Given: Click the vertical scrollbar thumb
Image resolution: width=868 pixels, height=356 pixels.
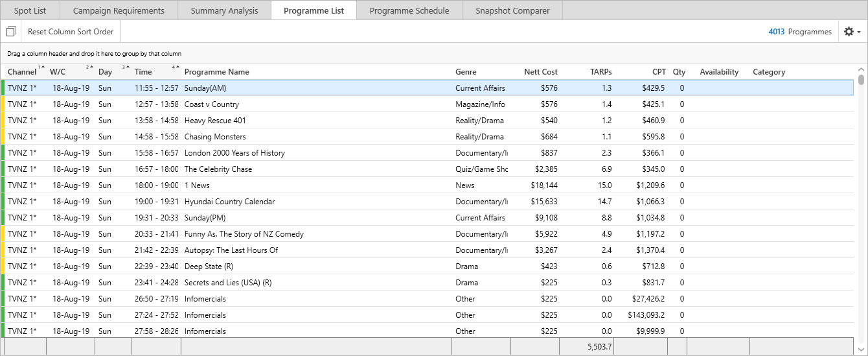Looking at the screenshot, I should pyautogui.click(x=861, y=80).
